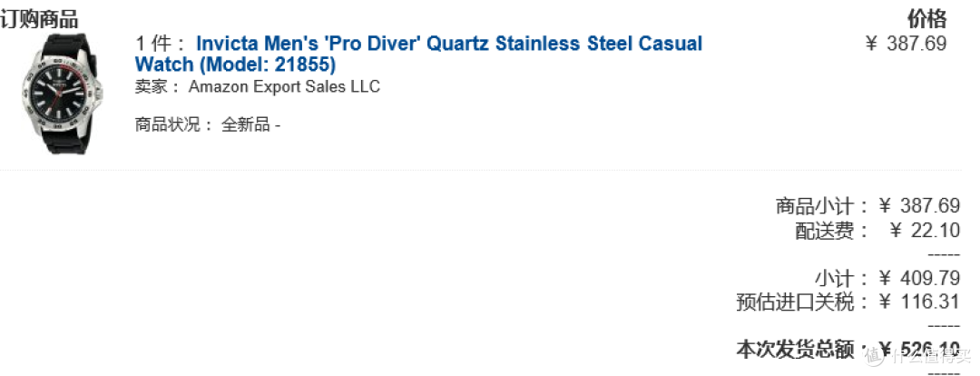
Task: Click the 小计 label above import duty
Action: coord(835,279)
